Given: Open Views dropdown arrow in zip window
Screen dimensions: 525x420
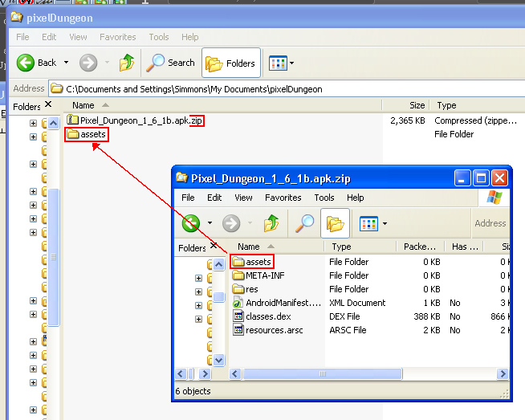Looking at the screenshot, I should 385,224.
